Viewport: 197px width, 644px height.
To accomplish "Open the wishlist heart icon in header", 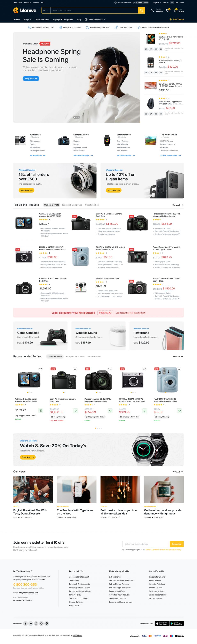I will click(x=168, y=10).
